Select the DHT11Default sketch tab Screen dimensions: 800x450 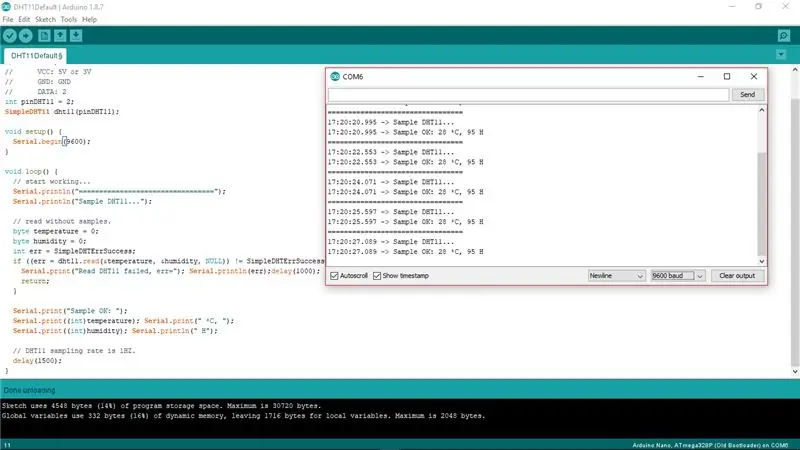pos(36,56)
